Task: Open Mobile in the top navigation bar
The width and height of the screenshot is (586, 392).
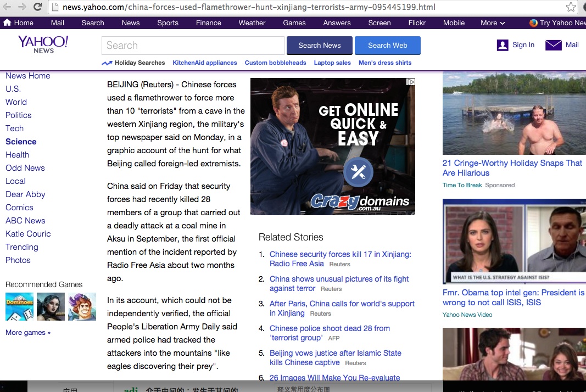Action: (x=454, y=23)
